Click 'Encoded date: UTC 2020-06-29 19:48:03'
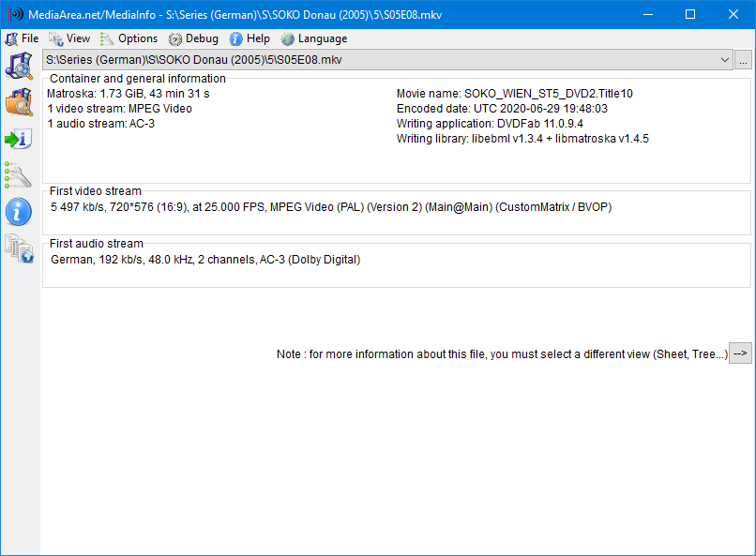This screenshot has width=756, height=556. (x=502, y=109)
